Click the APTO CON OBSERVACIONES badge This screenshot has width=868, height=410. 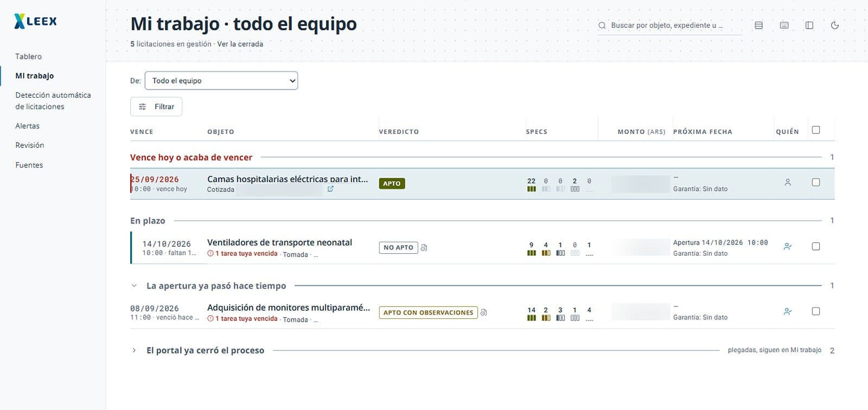[x=428, y=313]
